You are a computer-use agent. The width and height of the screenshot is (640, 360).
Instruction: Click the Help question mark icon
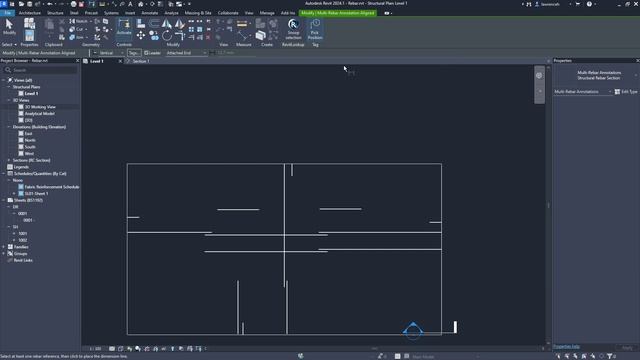589,4
